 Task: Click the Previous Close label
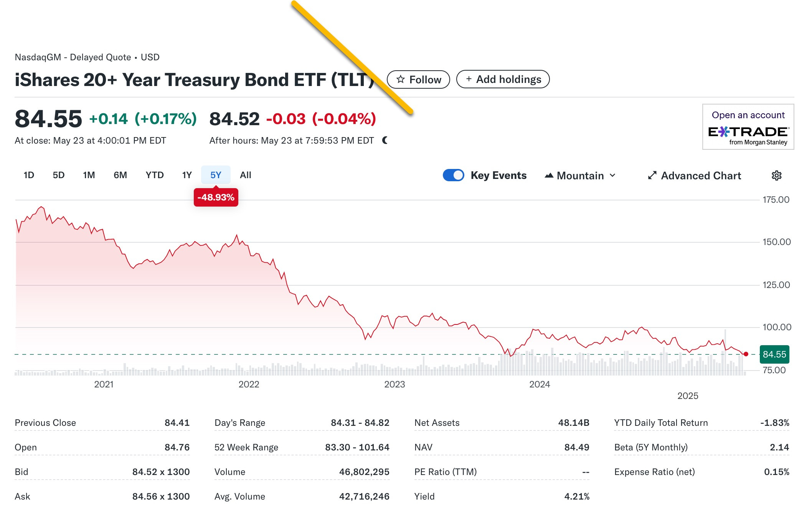(x=45, y=423)
